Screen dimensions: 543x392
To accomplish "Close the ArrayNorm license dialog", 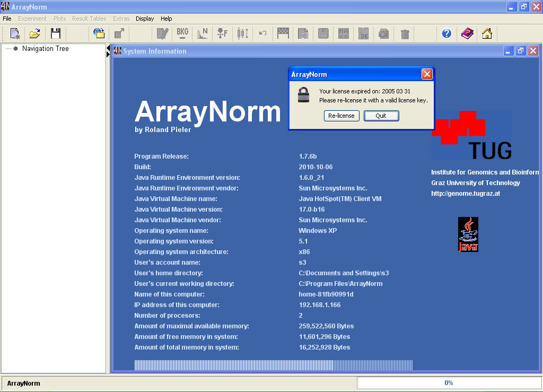I will pyautogui.click(x=427, y=74).
